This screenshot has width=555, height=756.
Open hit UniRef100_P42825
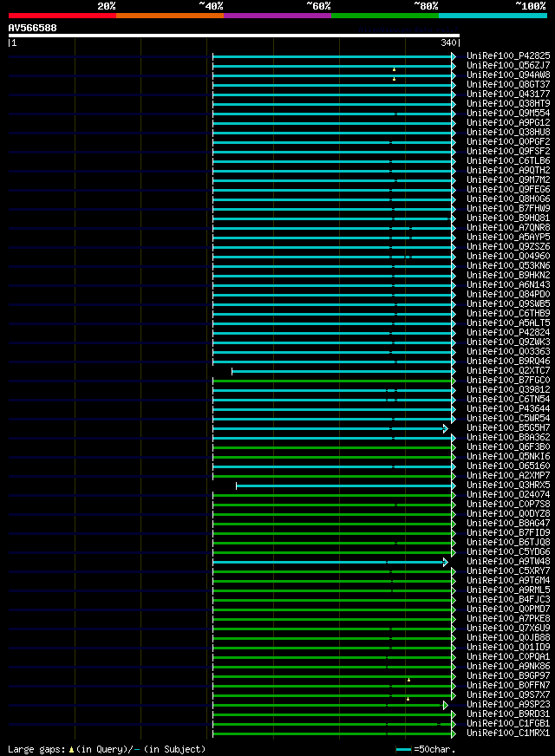point(508,56)
